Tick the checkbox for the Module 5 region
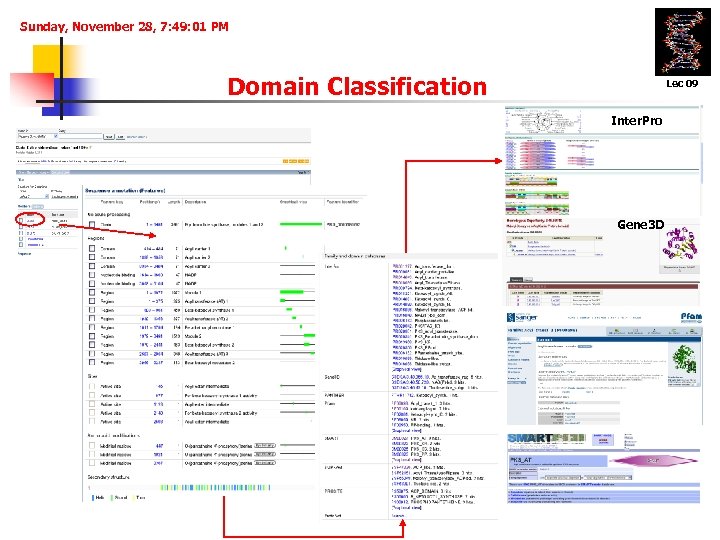The width and height of the screenshot is (720, 540). (x=92, y=336)
